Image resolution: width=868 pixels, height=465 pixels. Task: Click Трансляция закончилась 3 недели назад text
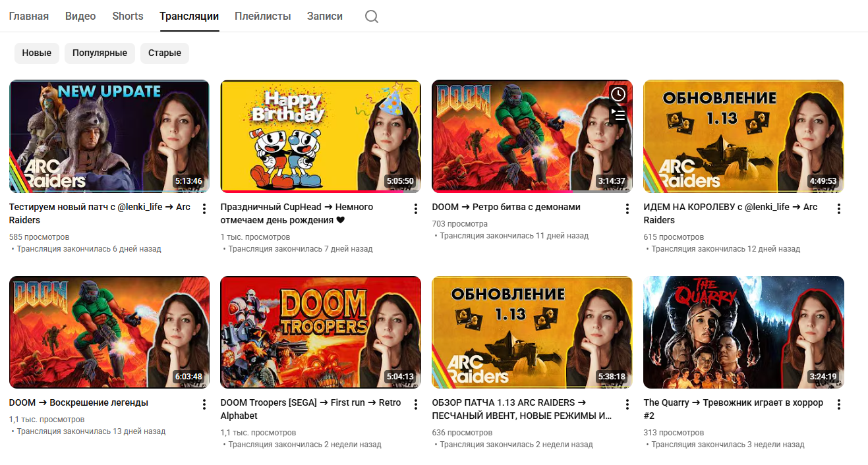728,445
